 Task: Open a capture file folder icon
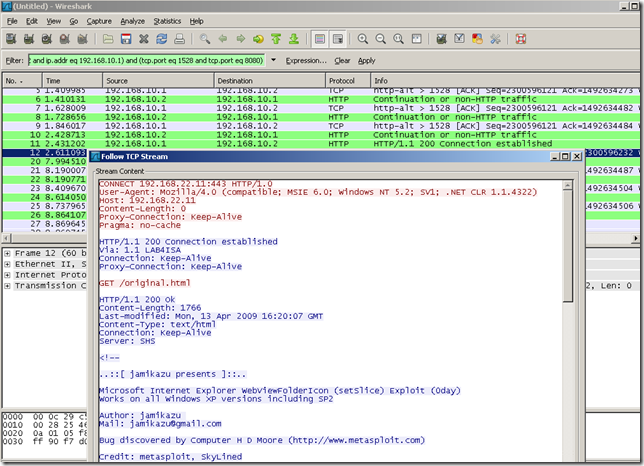(x=108, y=39)
